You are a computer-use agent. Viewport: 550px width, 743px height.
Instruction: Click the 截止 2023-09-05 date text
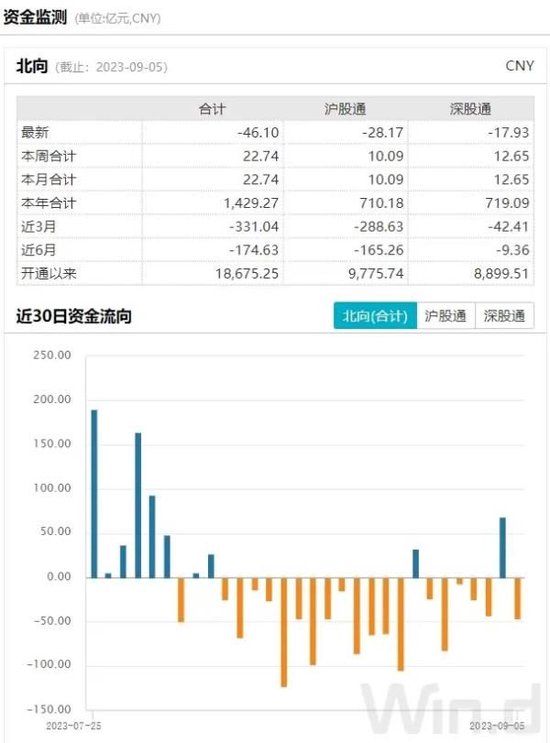pos(111,67)
